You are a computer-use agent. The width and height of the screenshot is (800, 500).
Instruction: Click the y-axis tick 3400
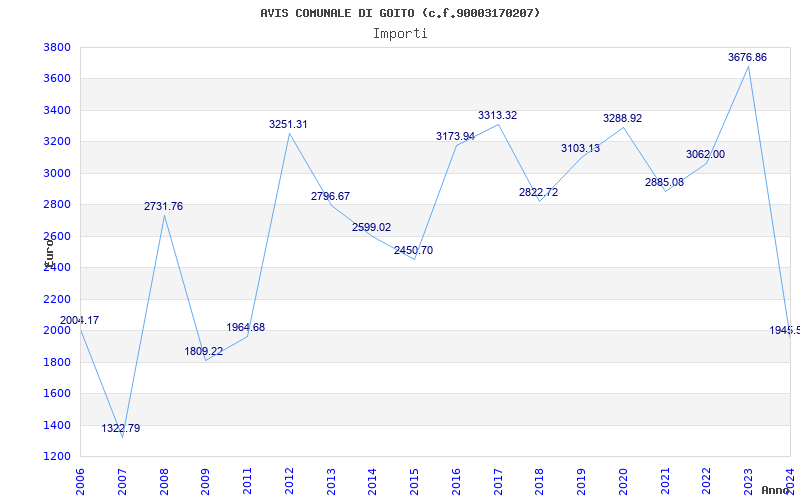pos(57,110)
